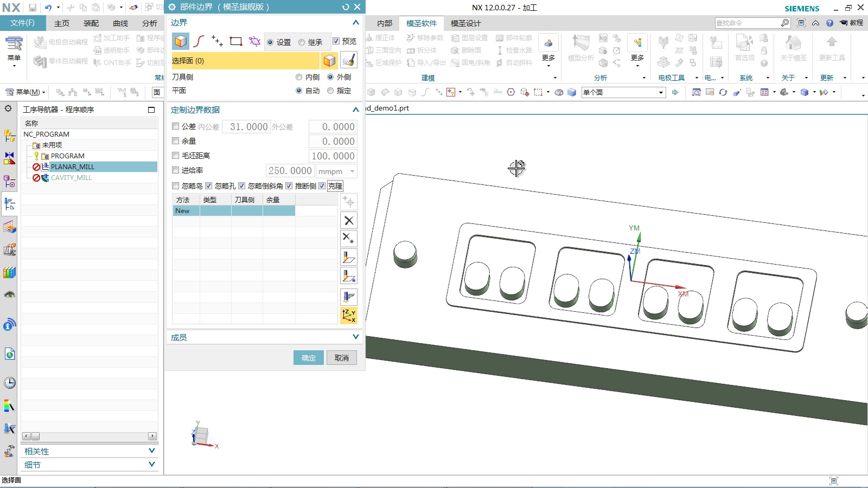Switch to the 主页 tab
This screenshot has height=488, width=868.
(62, 23)
